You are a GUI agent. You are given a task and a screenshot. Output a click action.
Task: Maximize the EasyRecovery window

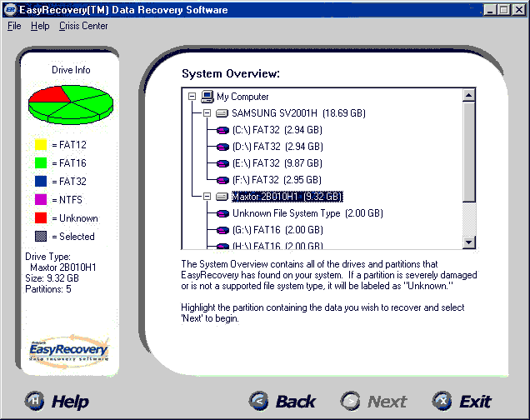503,10
